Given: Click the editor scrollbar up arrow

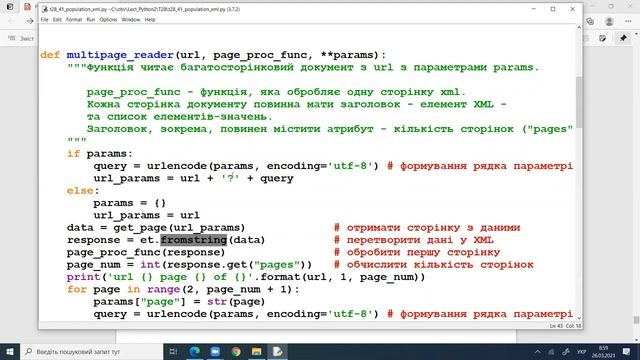Looking at the screenshot, I should pyautogui.click(x=579, y=27).
